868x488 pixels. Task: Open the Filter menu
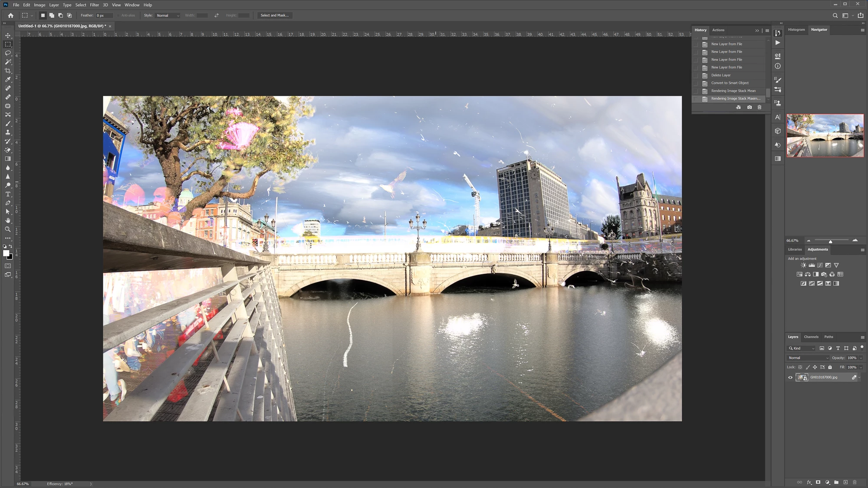pos(94,5)
